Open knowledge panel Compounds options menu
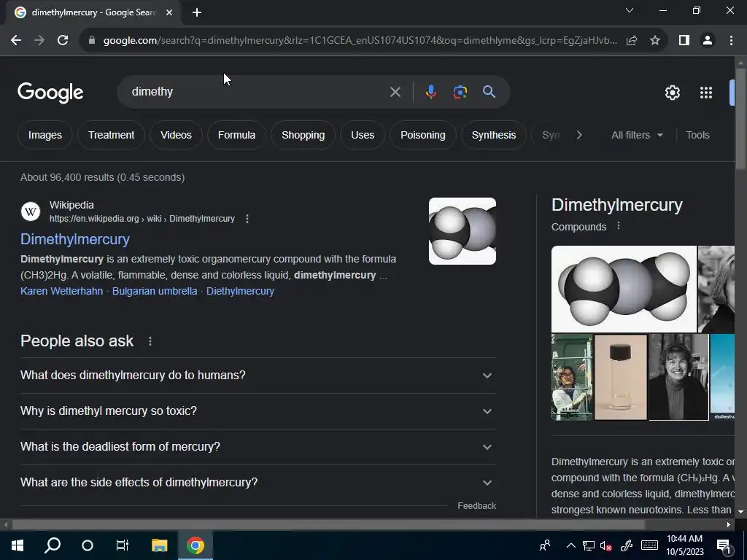The image size is (747, 560). tap(619, 226)
